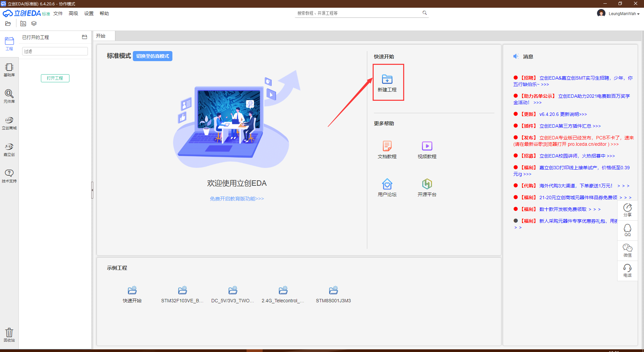Open the 回收站 recycle bin
This screenshot has height=352, width=644.
[9, 335]
